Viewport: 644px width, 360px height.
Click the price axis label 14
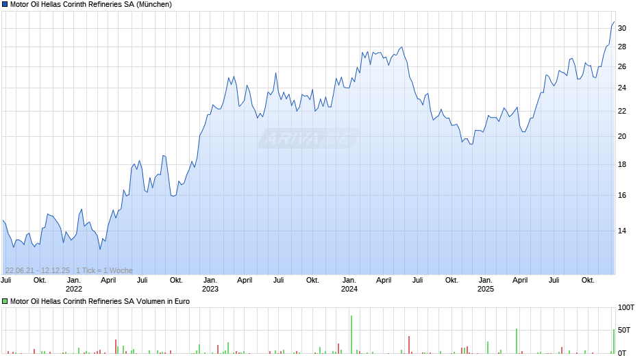[x=622, y=231]
